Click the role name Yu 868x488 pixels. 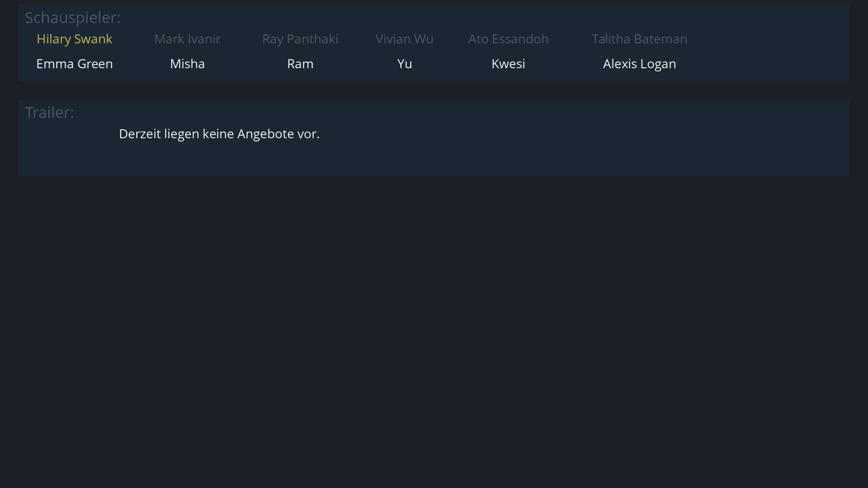pos(404,64)
